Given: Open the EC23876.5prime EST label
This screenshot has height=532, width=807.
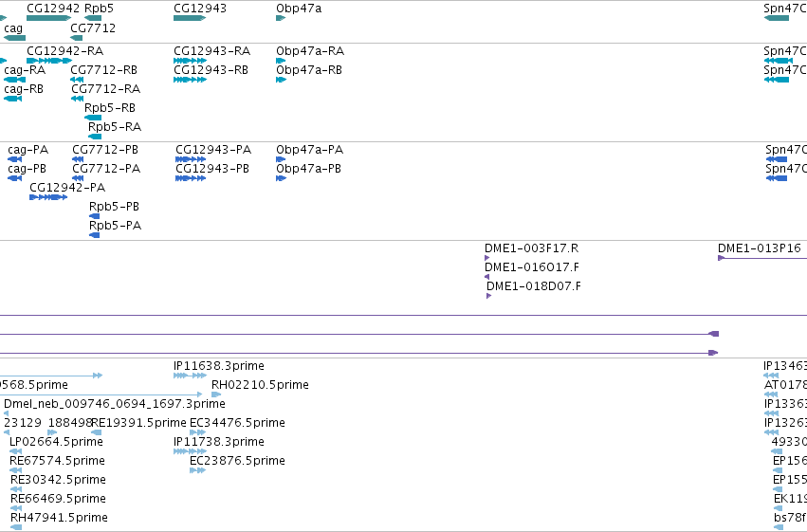Looking at the screenshot, I should (x=237, y=461).
